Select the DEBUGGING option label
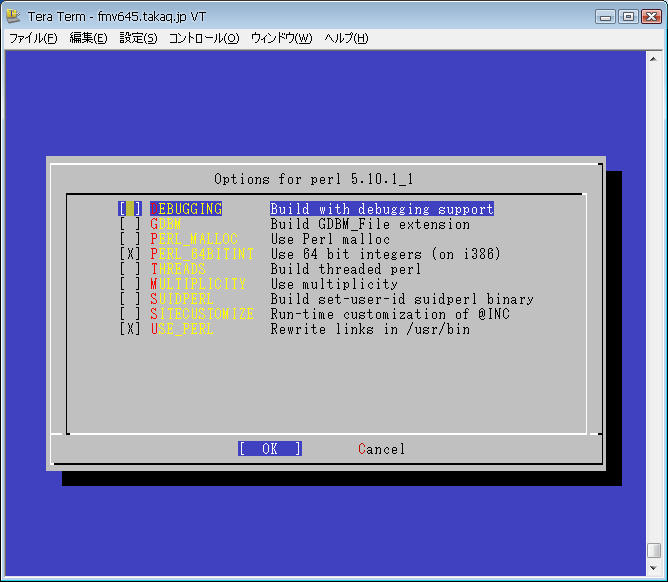Viewport: 668px width, 582px height. [x=186, y=209]
